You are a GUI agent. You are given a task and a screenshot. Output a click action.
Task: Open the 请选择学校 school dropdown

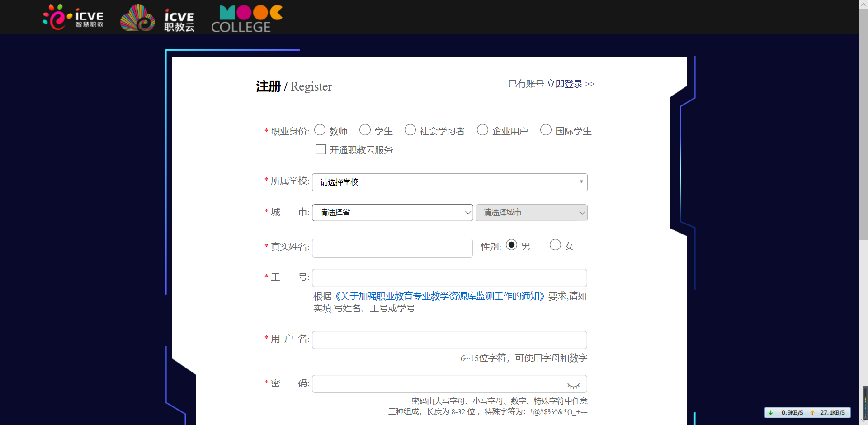click(449, 182)
